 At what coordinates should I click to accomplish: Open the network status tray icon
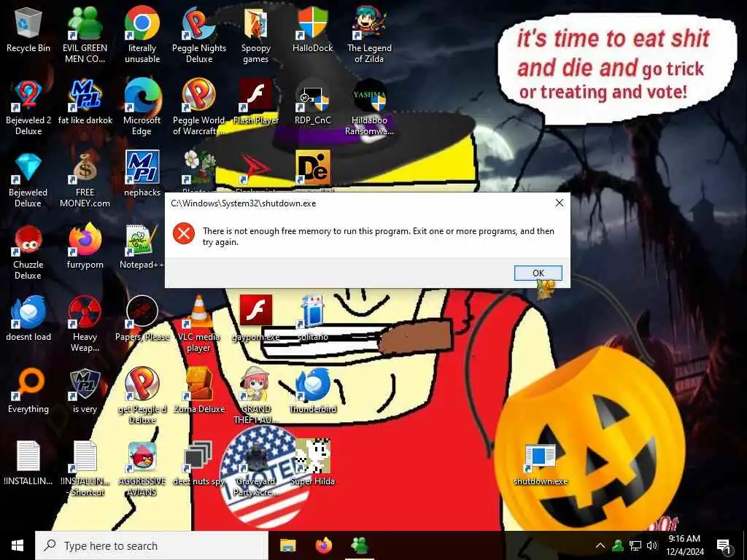[635, 545]
